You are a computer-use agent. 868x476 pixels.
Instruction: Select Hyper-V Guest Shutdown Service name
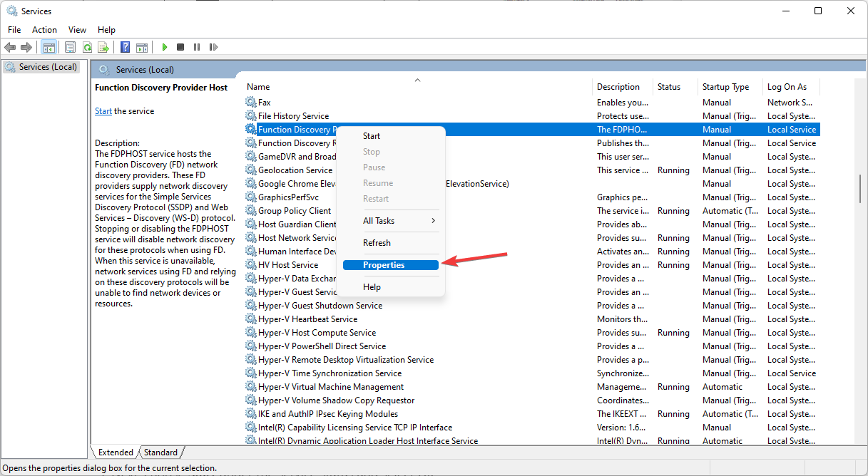tap(320, 306)
